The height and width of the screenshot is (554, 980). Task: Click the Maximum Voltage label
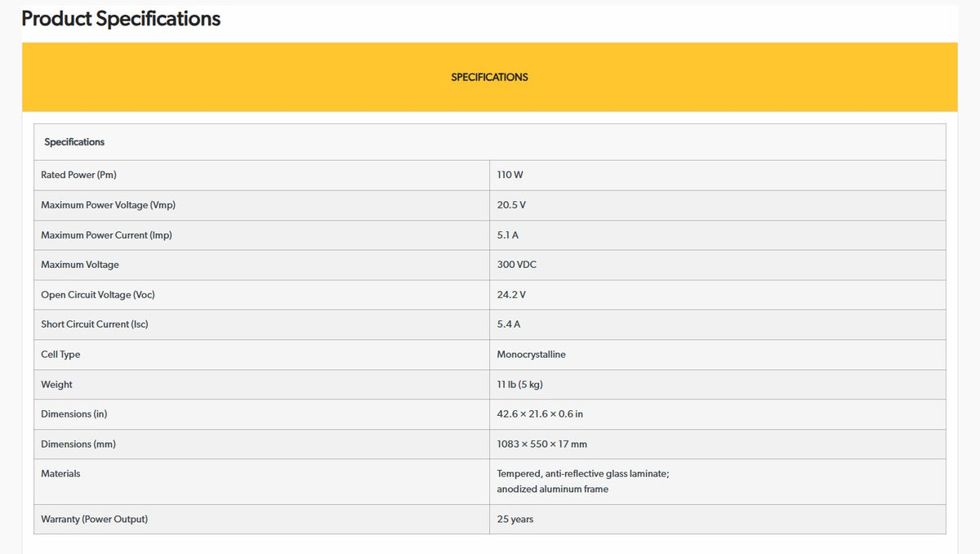(x=80, y=265)
